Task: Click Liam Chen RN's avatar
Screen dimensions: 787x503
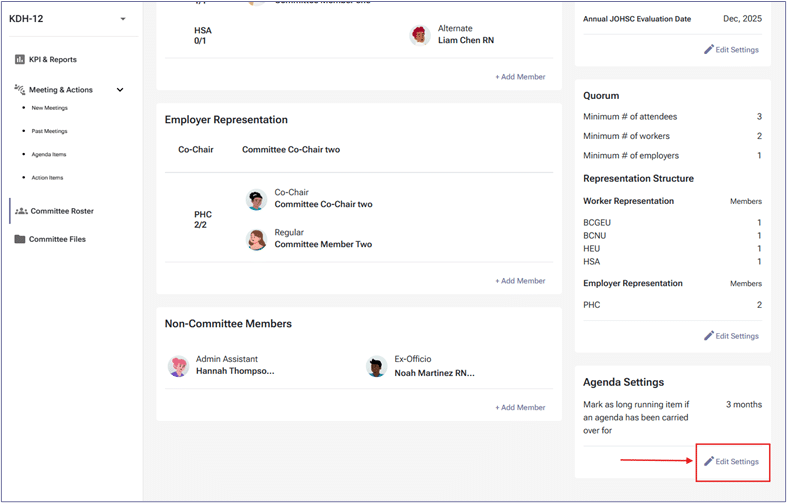Action: [x=420, y=35]
